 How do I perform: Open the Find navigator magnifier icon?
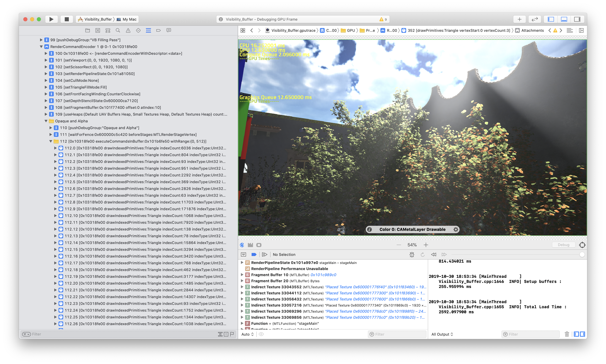pos(118,30)
